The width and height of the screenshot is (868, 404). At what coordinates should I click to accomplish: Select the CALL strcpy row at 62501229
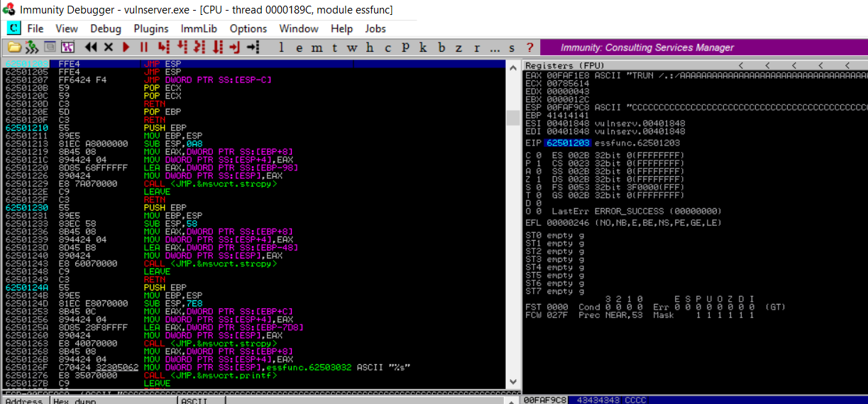pyautogui.click(x=253, y=185)
